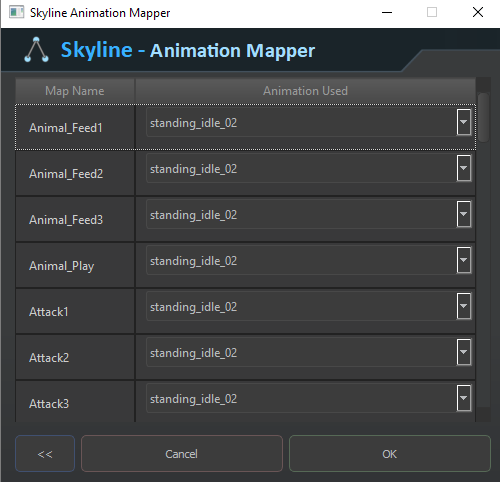Close the Skyline Animation Mapper window
500x482 pixels.
click(478, 12)
